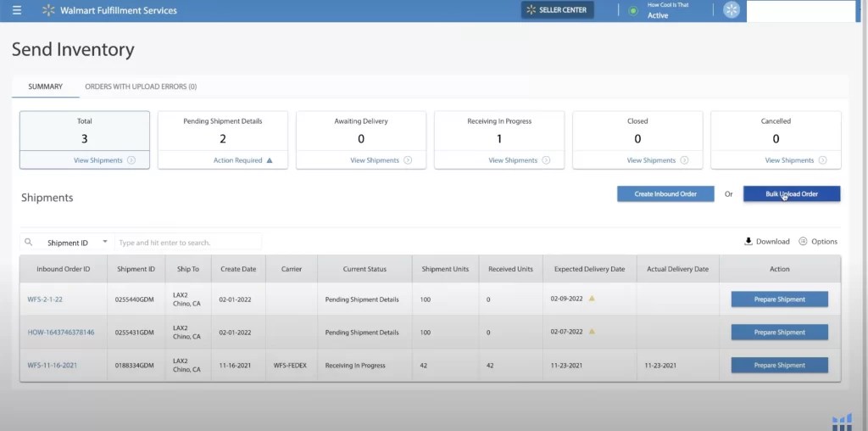
Task: Click Action Required under Pending Shipment Details
Action: (237, 160)
